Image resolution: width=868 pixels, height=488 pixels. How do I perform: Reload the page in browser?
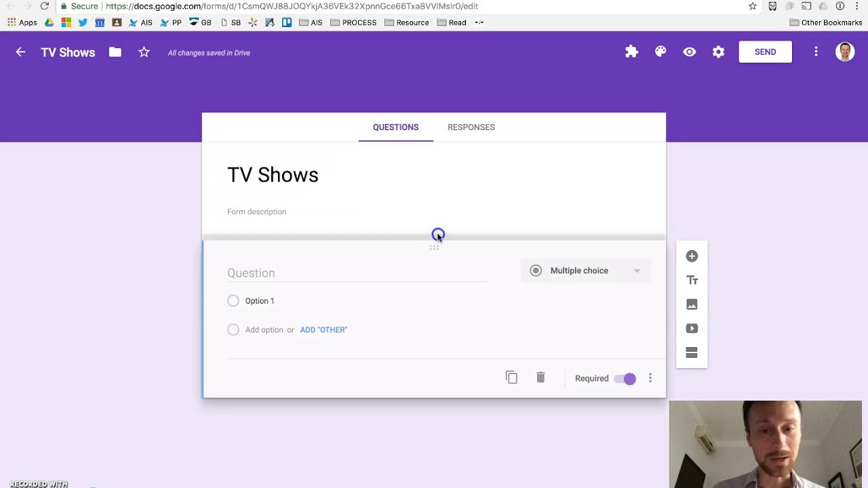[x=44, y=6]
